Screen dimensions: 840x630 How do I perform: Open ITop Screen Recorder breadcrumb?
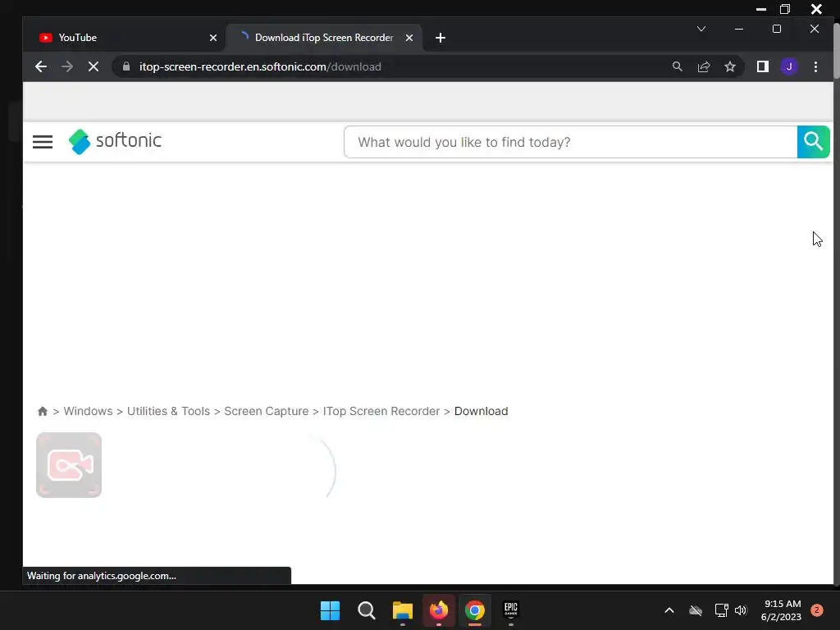click(381, 411)
